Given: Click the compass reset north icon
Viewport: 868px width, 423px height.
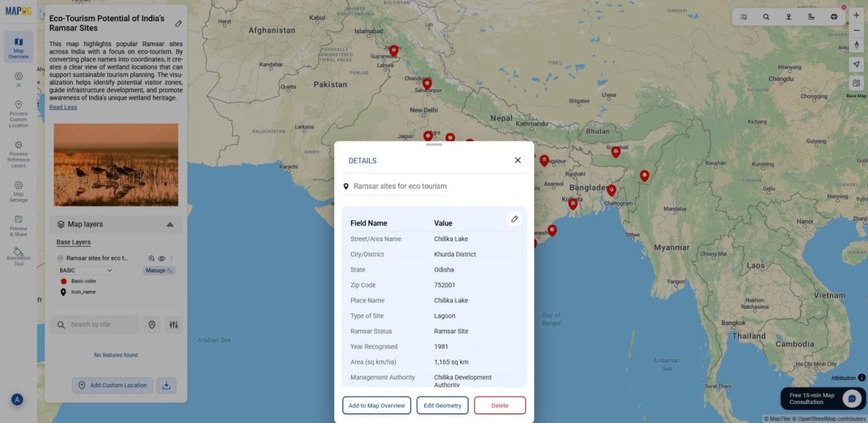Looking at the screenshot, I should (857, 45).
